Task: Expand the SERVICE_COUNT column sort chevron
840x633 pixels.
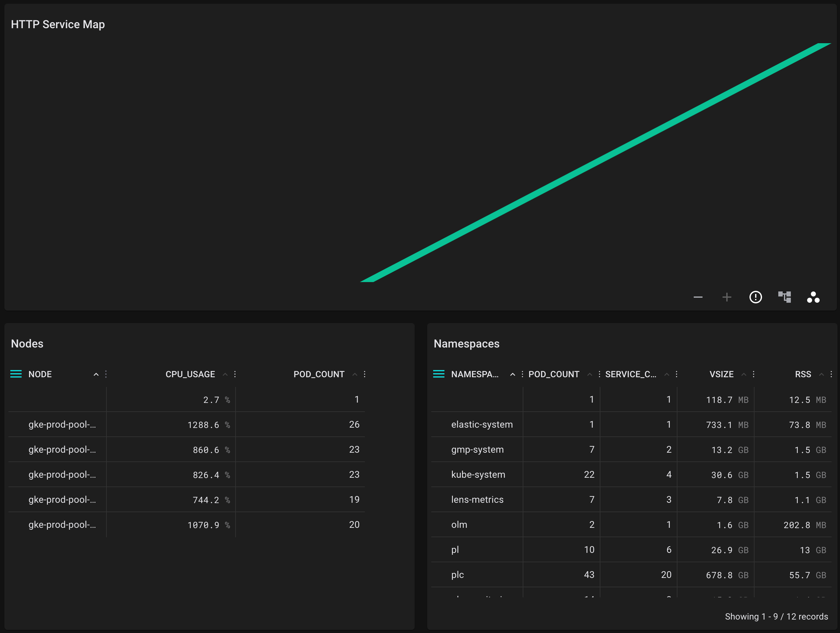Action: coord(666,374)
